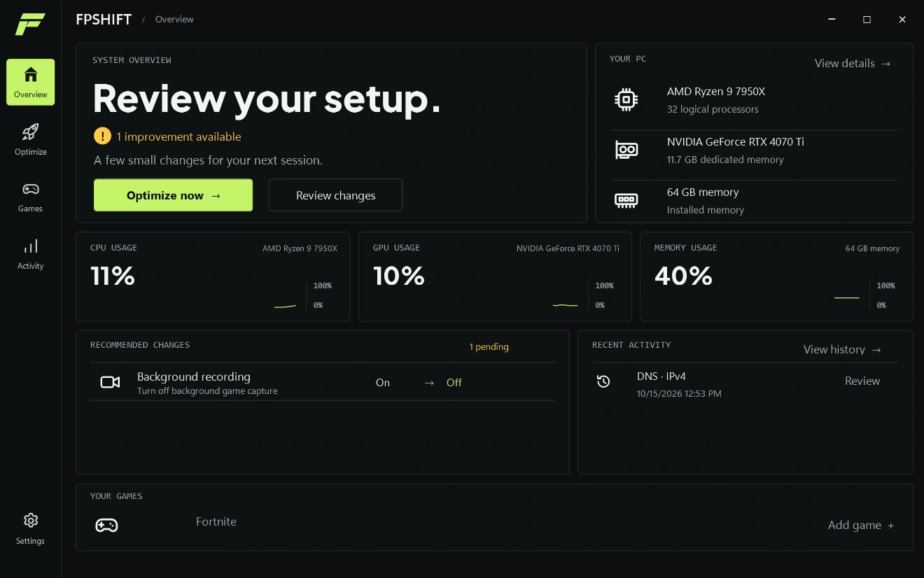Select Fortnite in Your Games
The height and width of the screenshot is (578, 924).
point(216,521)
